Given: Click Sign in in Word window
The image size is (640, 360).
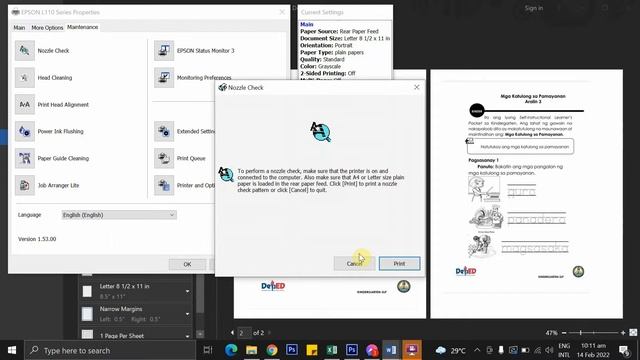Looking at the screenshot, I should point(533,8).
